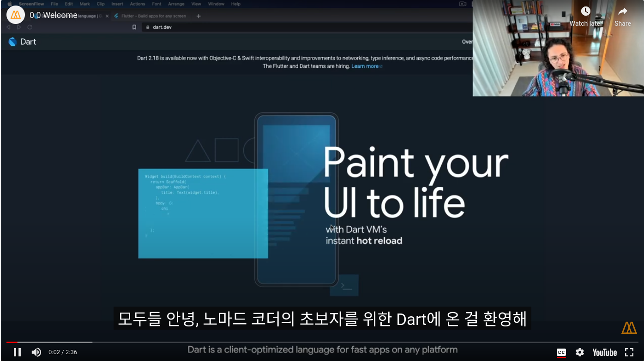644x361 pixels.
Task: Close the Dart language browser tab
Action: (107, 16)
